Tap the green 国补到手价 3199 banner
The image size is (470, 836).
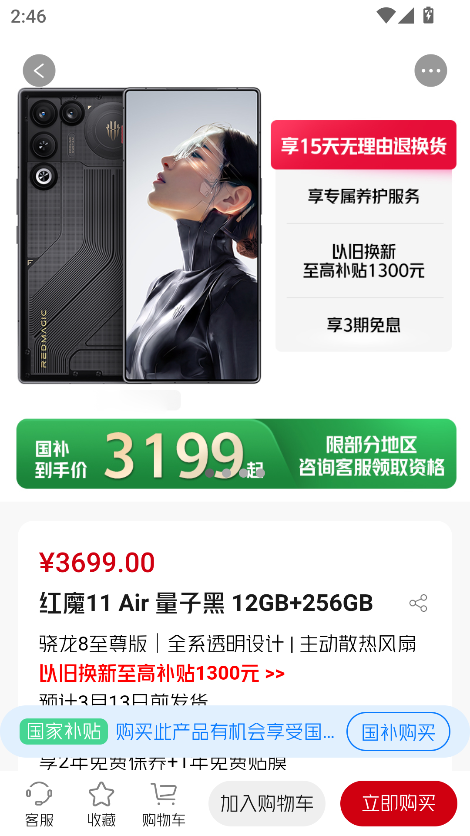pyautogui.click(x=236, y=454)
